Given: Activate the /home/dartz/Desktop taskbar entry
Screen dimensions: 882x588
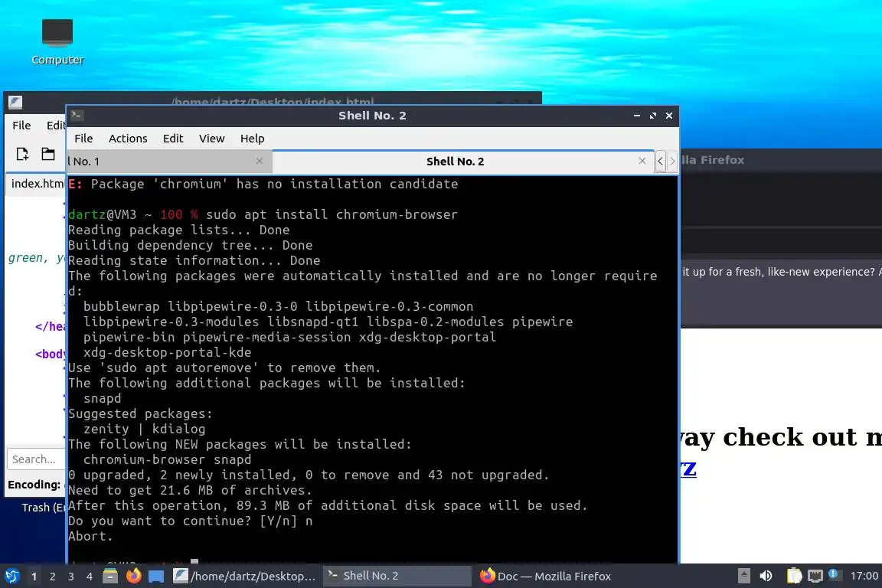Looking at the screenshot, I should coord(244,577).
